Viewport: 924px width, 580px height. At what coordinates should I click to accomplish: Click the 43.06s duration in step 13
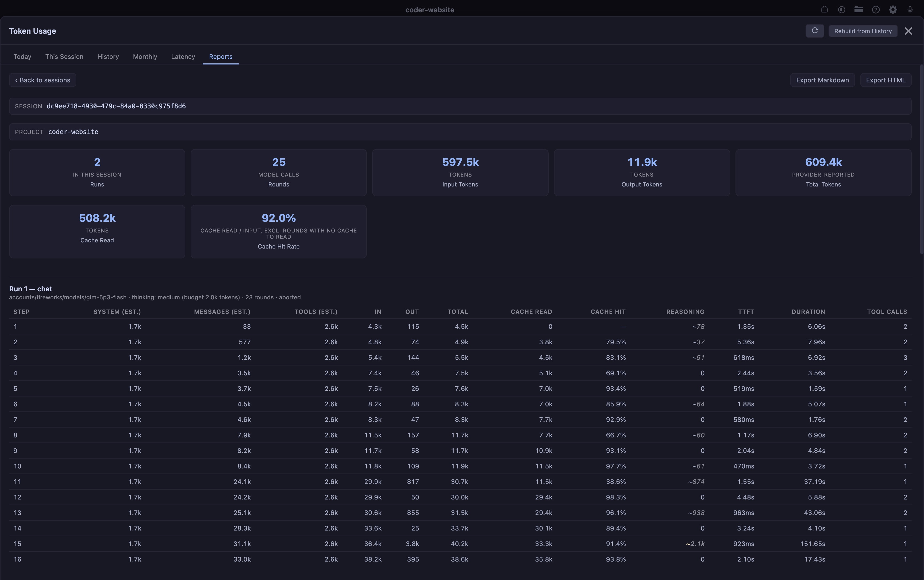point(814,513)
